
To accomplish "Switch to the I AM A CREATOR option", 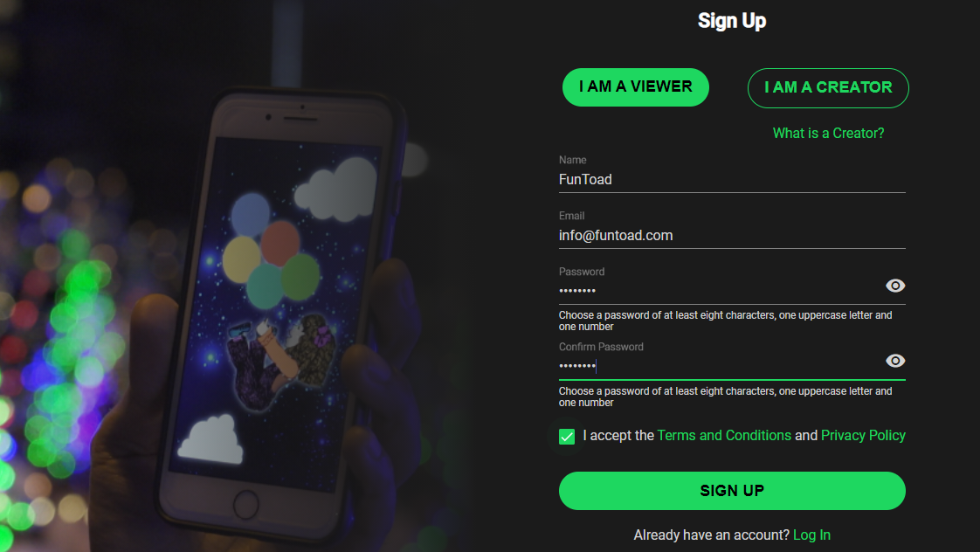I will [828, 87].
